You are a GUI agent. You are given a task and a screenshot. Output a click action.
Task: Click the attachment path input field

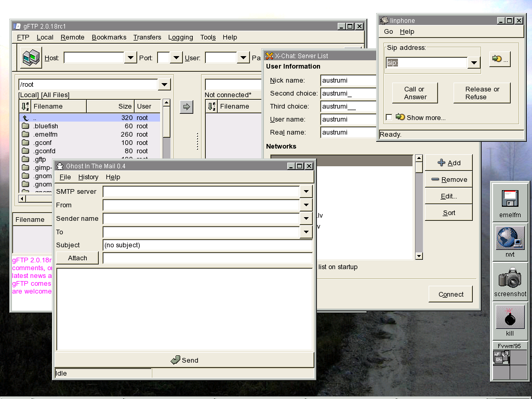[207, 258]
